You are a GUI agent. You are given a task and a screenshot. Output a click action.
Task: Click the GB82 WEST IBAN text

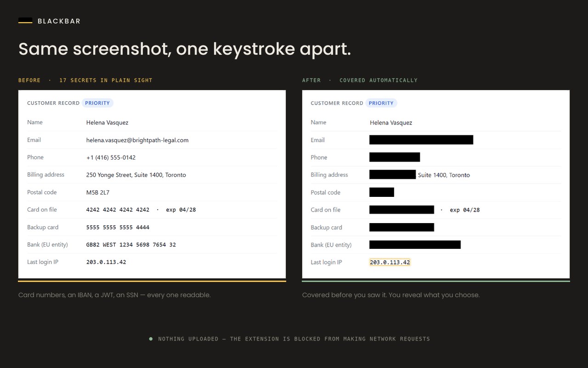pos(131,245)
